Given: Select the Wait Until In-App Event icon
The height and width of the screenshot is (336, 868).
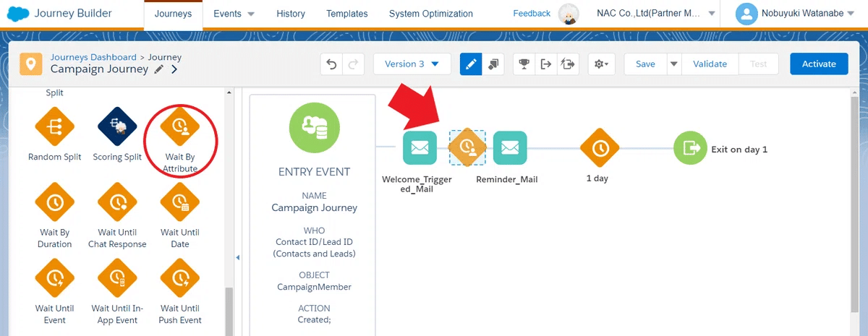Looking at the screenshot, I should [117, 278].
